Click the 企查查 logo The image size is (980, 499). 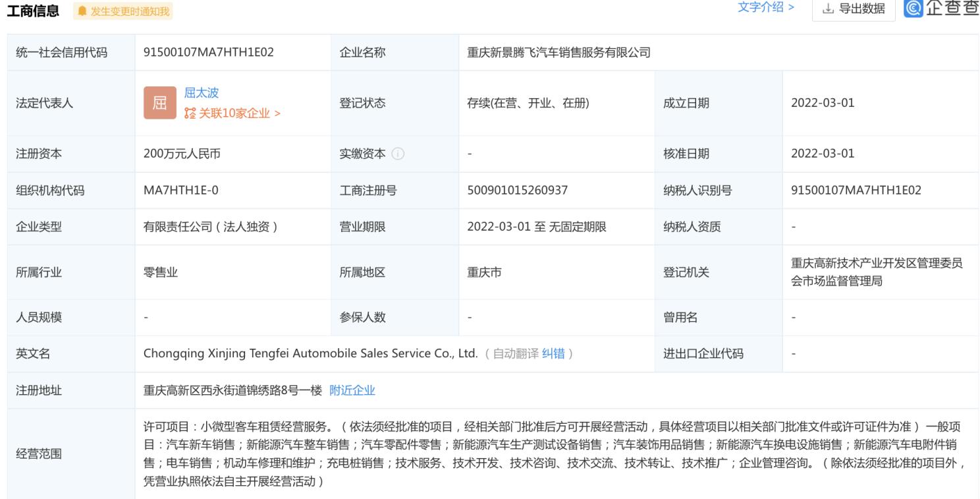tap(942, 9)
